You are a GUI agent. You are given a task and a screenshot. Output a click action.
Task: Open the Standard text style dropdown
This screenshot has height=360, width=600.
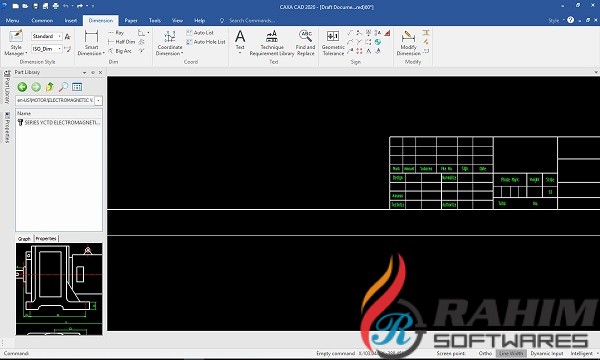tap(60, 36)
